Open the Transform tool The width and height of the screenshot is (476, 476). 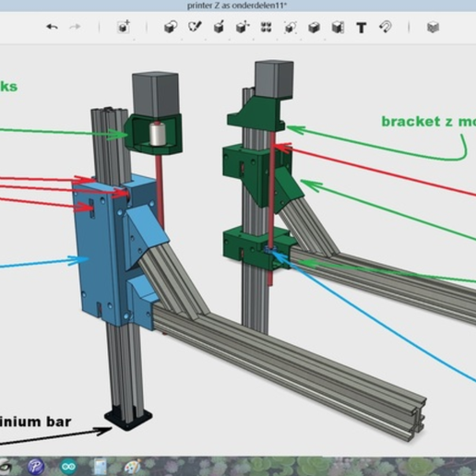coord(124,27)
